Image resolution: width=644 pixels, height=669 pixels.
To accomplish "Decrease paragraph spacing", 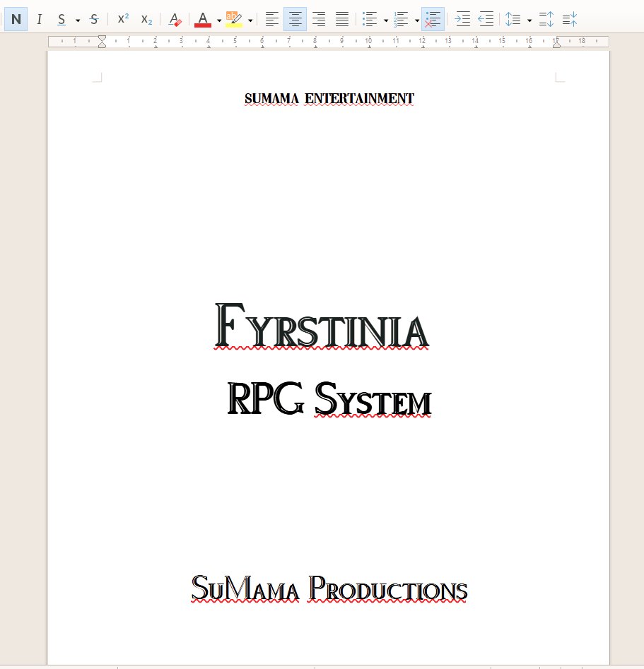I will (x=569, y=19).
